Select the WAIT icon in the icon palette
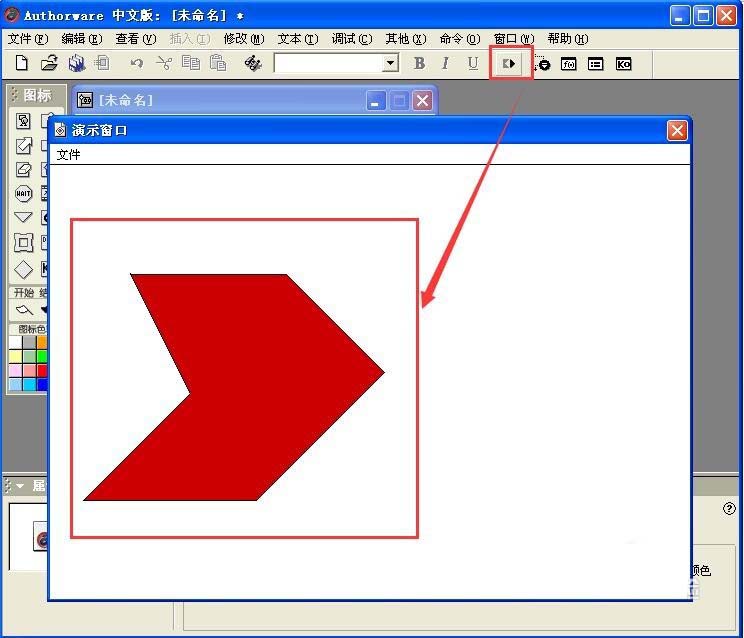This screenshot has width=744, height=638. [x=23, y=194]
